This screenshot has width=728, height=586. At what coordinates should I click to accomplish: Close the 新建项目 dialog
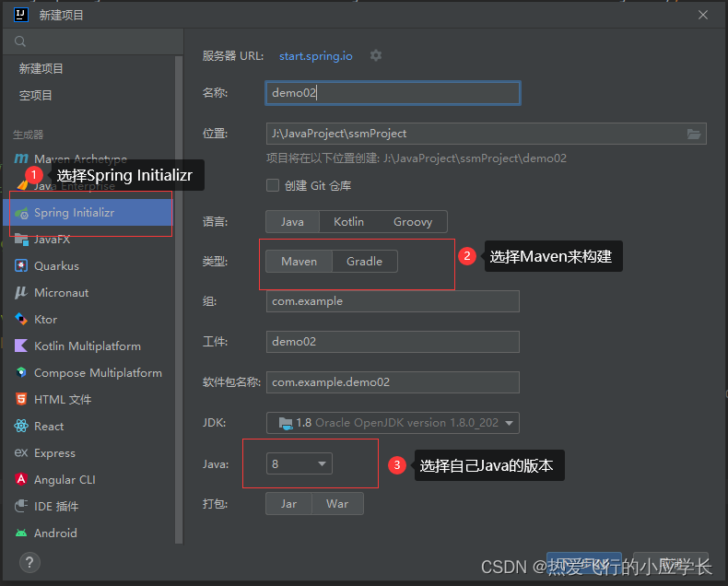click(x=703, y=15)
